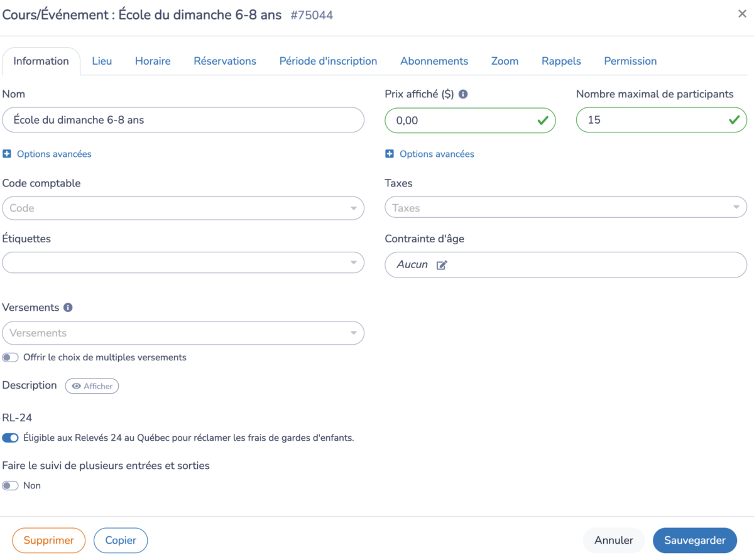Screen dimensions: 754x560
Task: Show the Description using the eye Afficher button
Action: point(92,385)
